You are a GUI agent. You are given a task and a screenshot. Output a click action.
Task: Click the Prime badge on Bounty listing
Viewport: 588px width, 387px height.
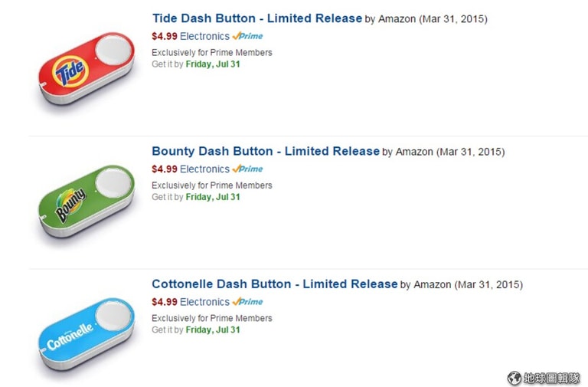click(x=248, y=169)
